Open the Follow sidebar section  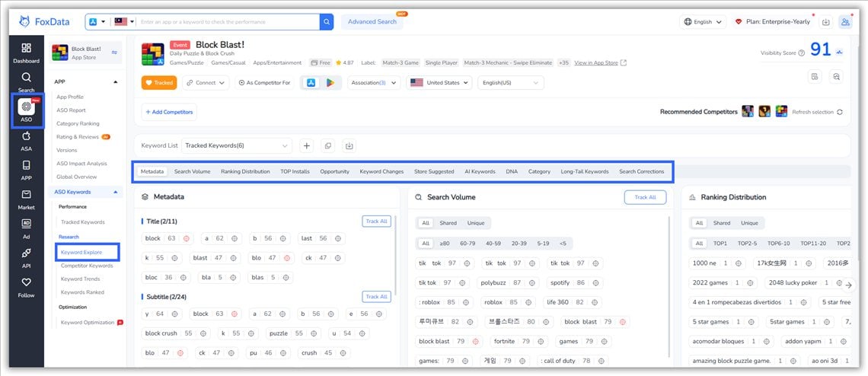(26, 288)
